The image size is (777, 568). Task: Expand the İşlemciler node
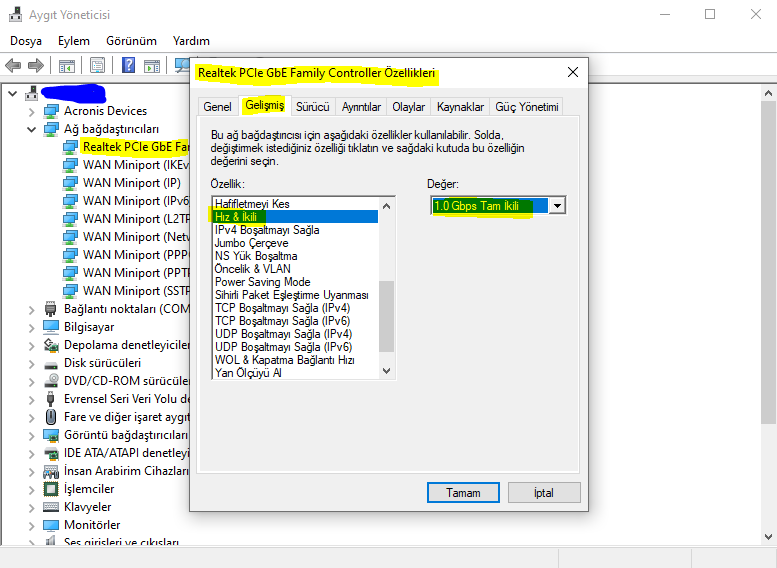tap(32, 490)
